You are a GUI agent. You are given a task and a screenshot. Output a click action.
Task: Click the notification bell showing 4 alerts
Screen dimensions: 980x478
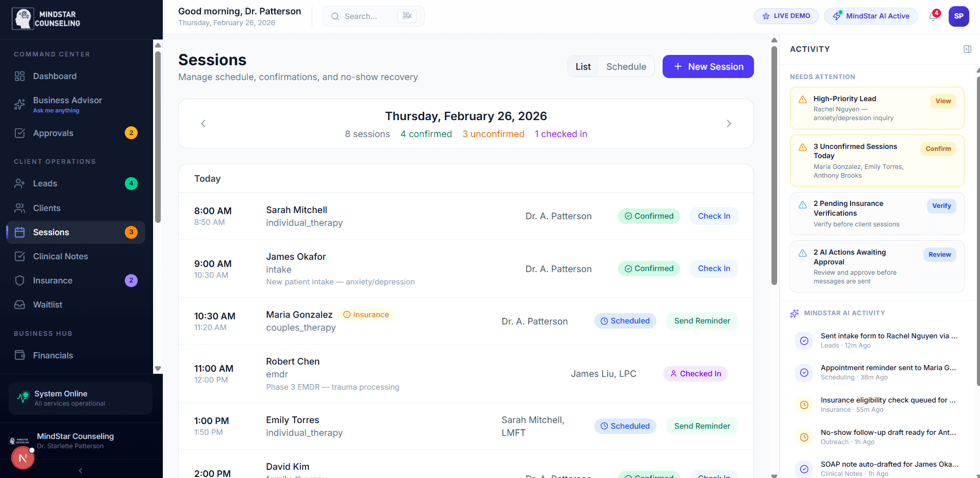pyautogui.click(x=933, y=16)
